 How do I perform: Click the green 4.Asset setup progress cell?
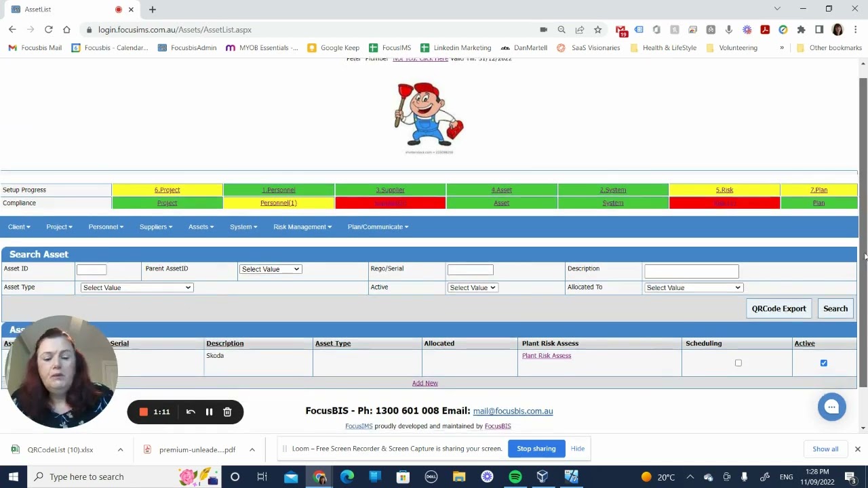click(x=501, y=190)
